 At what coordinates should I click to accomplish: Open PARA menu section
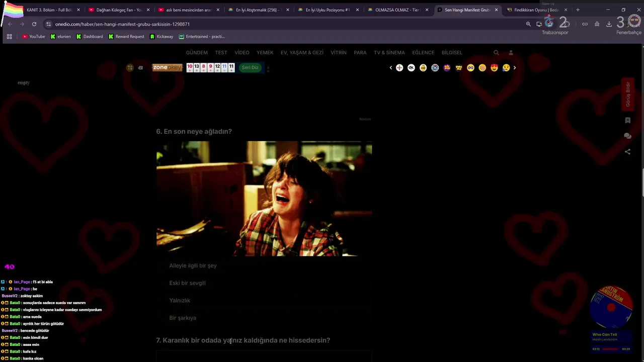click(x=360, y=52)
